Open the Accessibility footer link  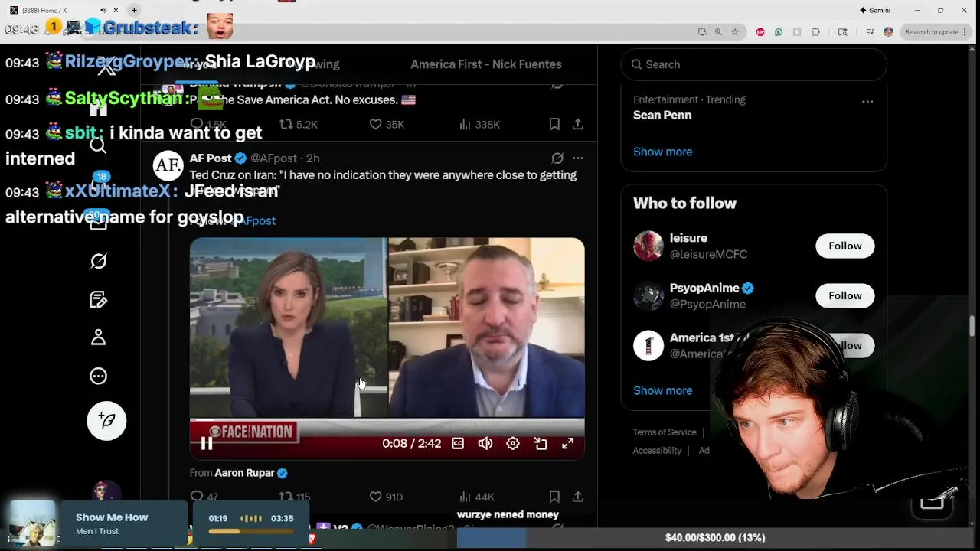coord(657,451)
